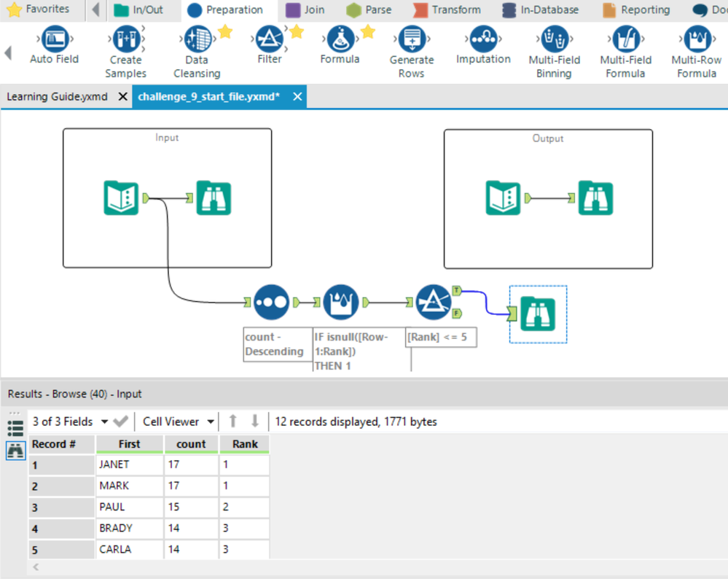Select the Multi-Row Formula tool on canvas

[x=341, y=303]
